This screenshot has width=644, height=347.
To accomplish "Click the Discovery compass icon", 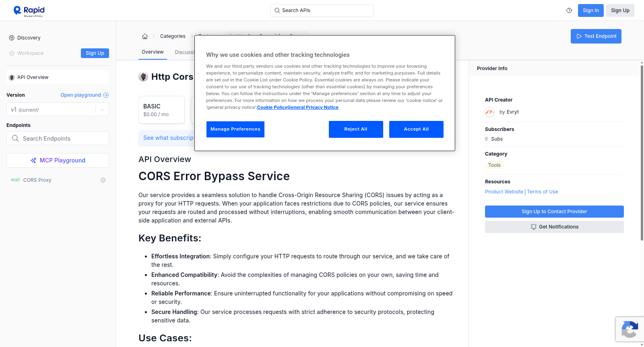I will 12,38.
